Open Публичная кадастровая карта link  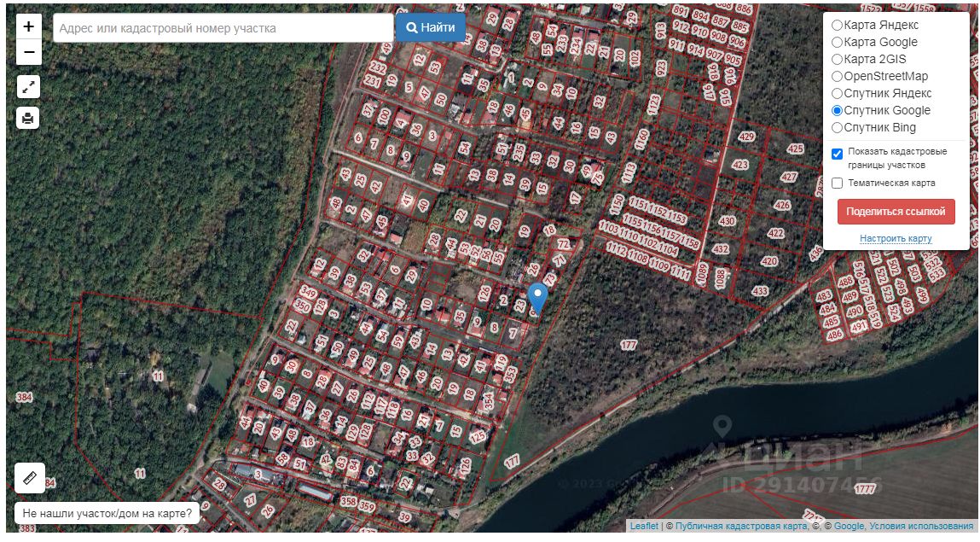740,527
